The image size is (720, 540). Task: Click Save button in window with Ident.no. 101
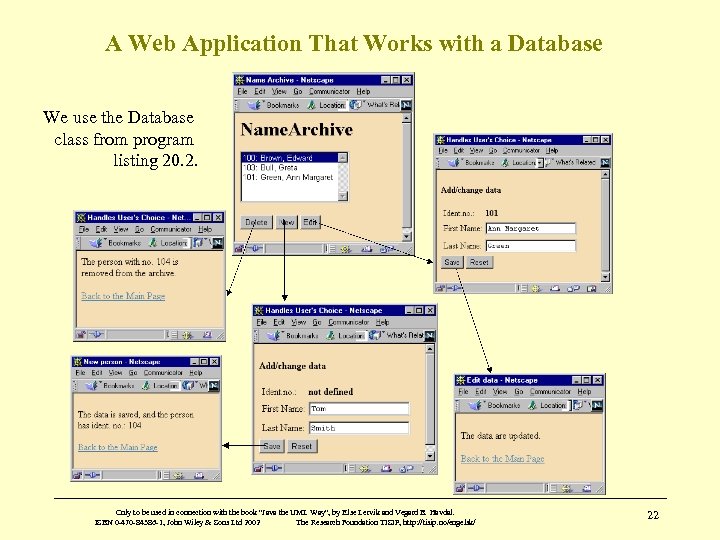pyautogui.click(x=451, y=262)
